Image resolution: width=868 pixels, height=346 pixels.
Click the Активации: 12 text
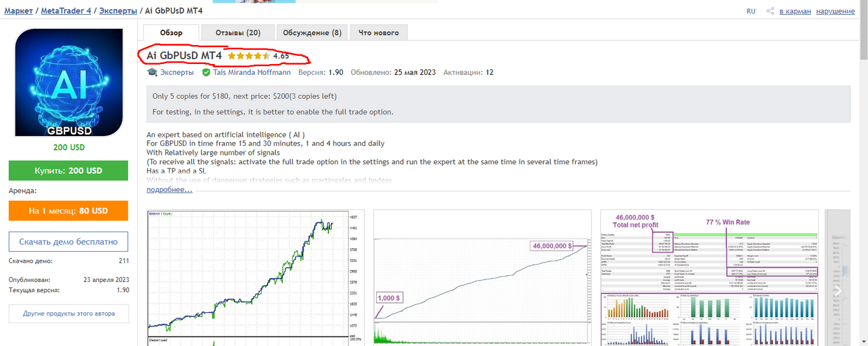click(x=468, y=72)
